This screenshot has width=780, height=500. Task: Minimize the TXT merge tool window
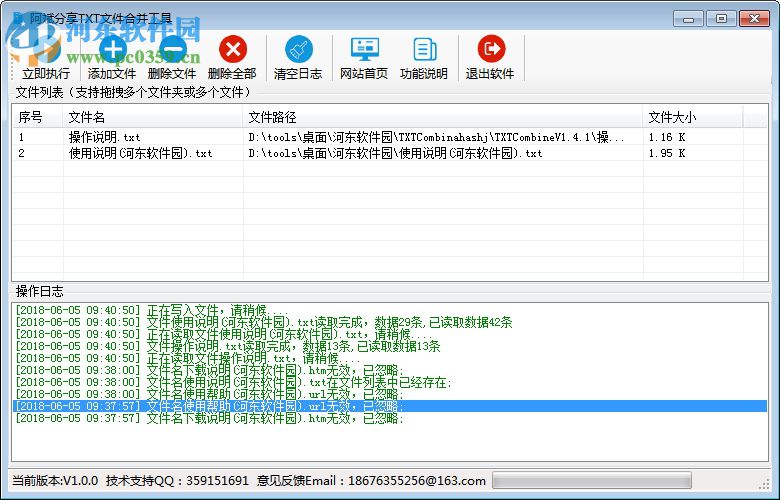point(688,19)
